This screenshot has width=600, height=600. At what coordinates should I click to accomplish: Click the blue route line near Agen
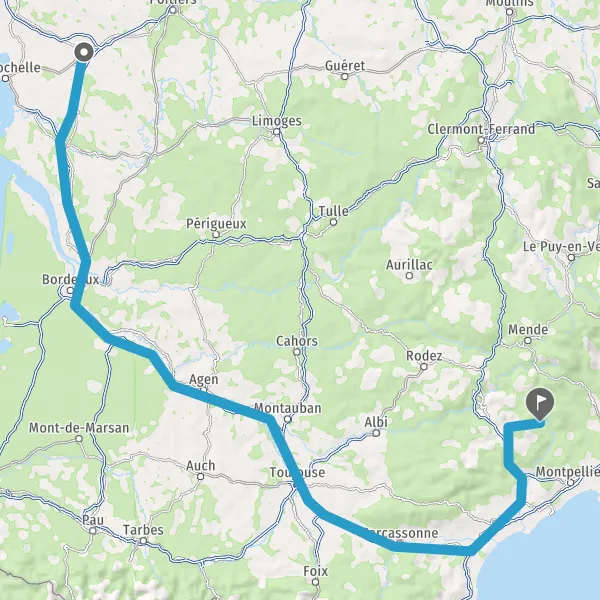203,397
